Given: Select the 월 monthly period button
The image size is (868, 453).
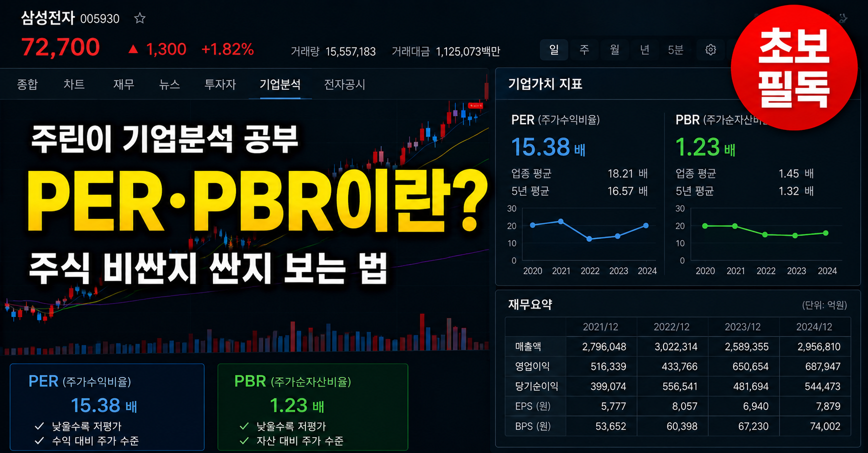Looking at the screenshot, I should pyautogui.click(x=614, y=49).
